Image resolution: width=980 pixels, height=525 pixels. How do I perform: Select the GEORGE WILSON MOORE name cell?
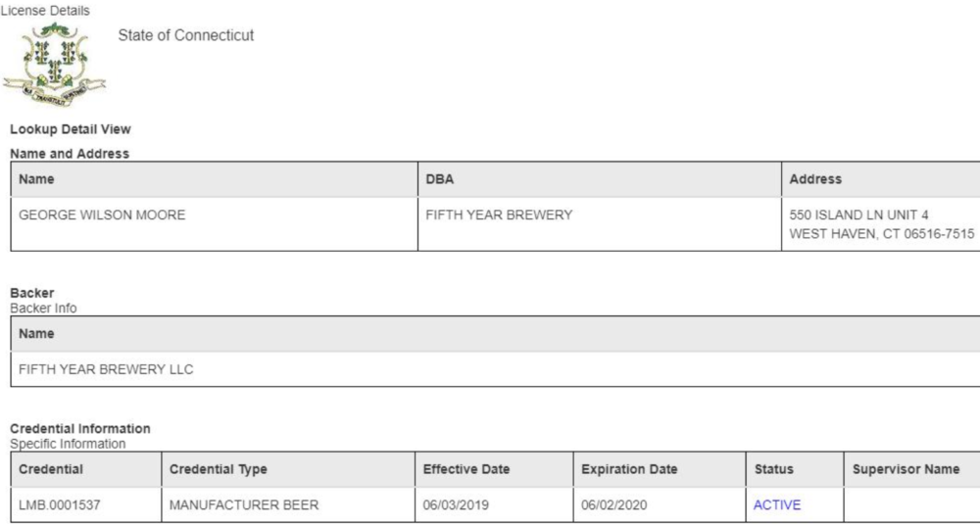(x=102, y=215)
